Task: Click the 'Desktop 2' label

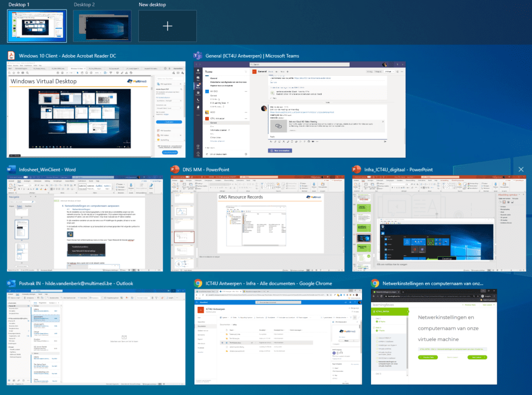Action: point(84,4)
